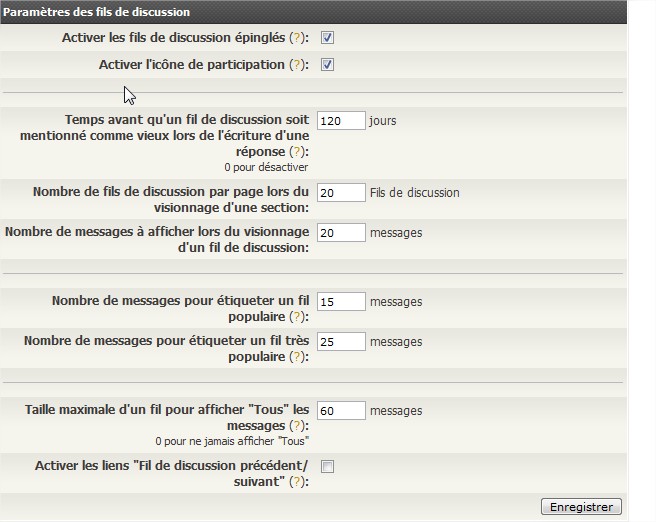Click the 'Tous' maximum size field showing 60

341,411
